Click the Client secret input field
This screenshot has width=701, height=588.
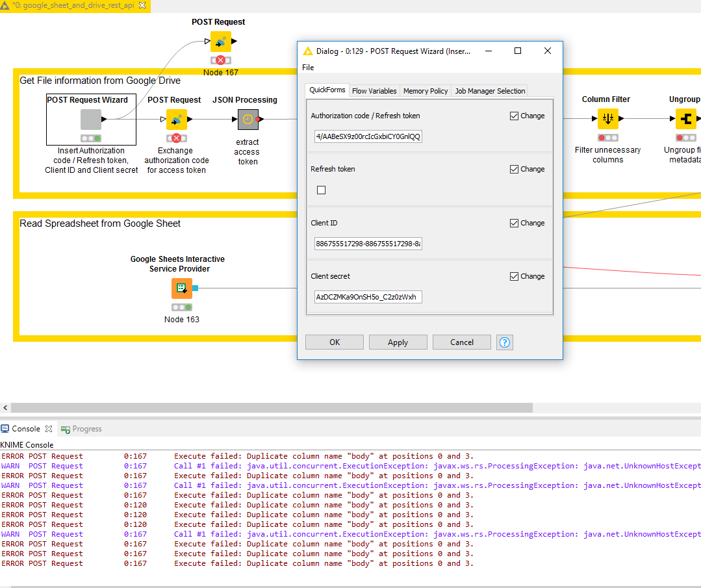(368, 297)
